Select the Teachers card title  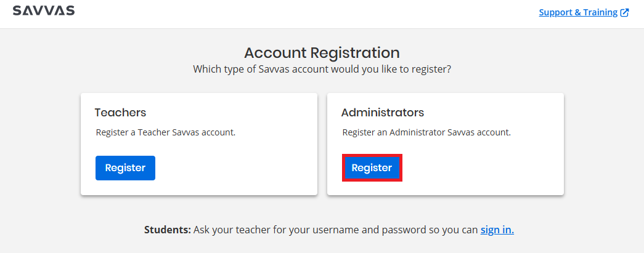(x=120, y=113)
